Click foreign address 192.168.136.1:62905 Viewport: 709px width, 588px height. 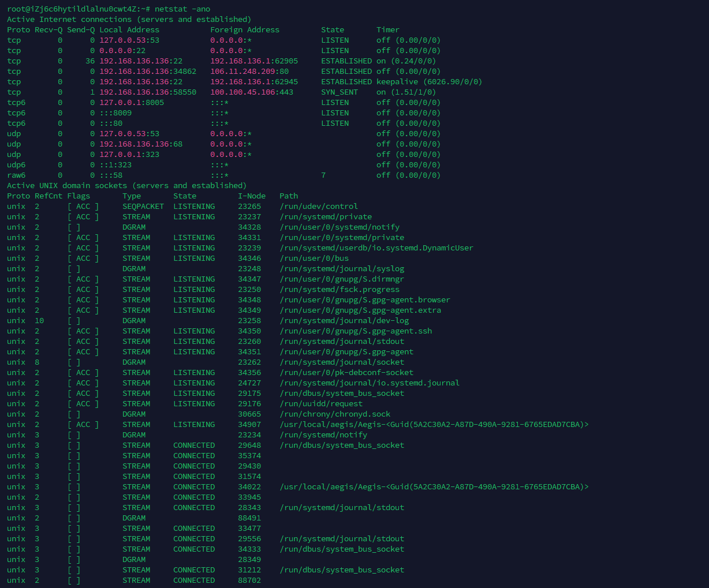click(x=254, y=61)
